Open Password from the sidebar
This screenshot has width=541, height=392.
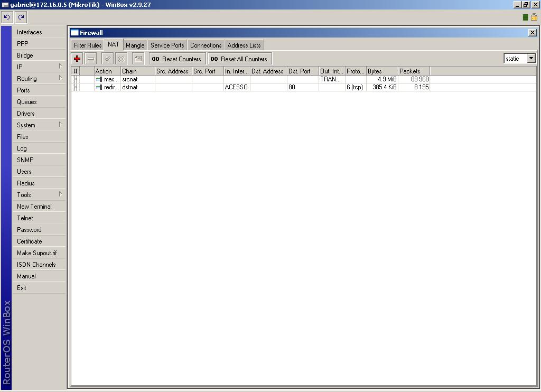pos(39,229)
